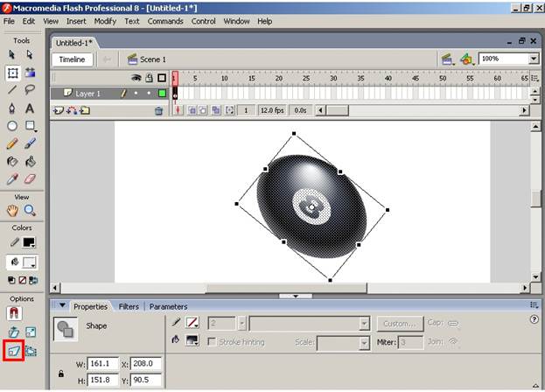This screenshot has width=545, height=392.
Task: Select the Subselection tool
Action: click(30, 54)
